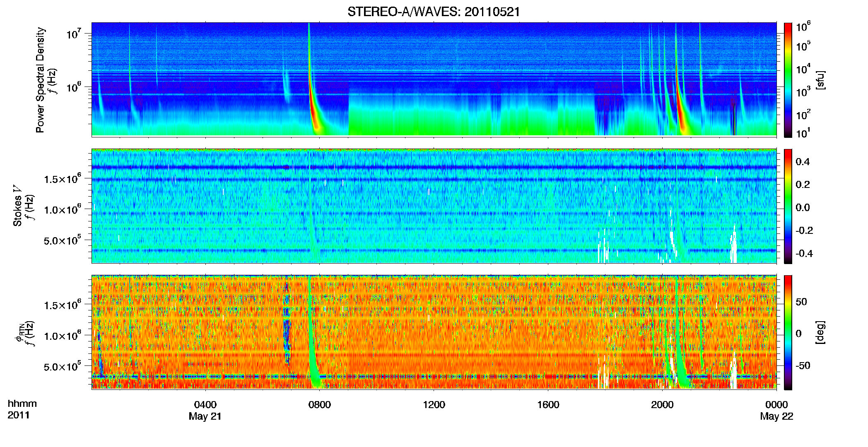Select the 10^1 value on the sfu color bar
The width and height of the screenshot is (868, 447).
(803, 133)
